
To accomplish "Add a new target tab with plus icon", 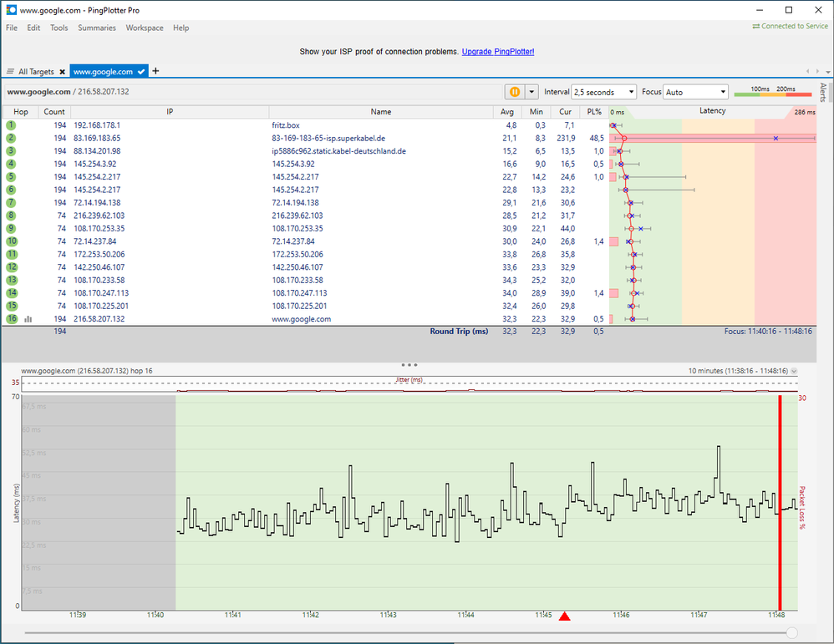I will (x=156, y=72).
